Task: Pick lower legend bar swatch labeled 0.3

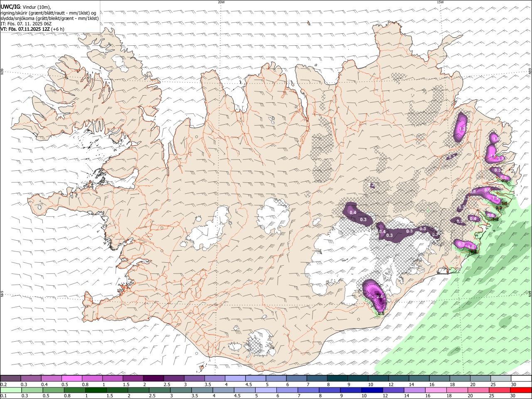Action: [32, 390]
